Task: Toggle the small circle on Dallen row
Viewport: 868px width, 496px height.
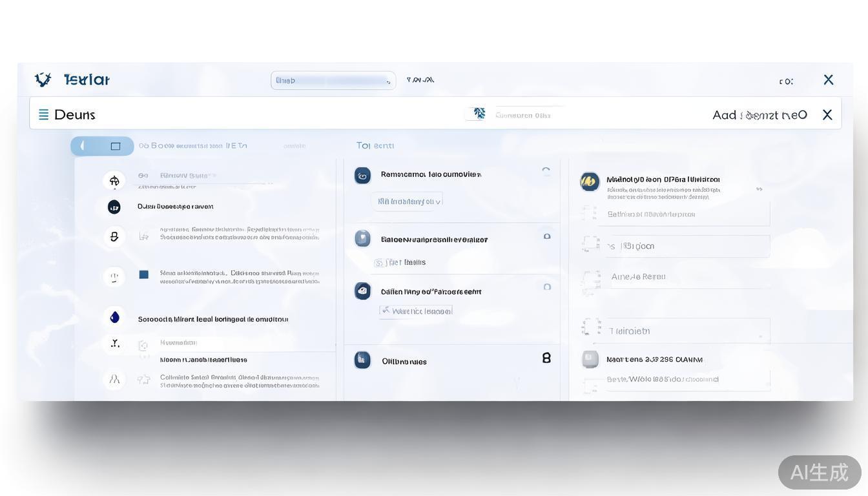Action: (x=547, y=287)
